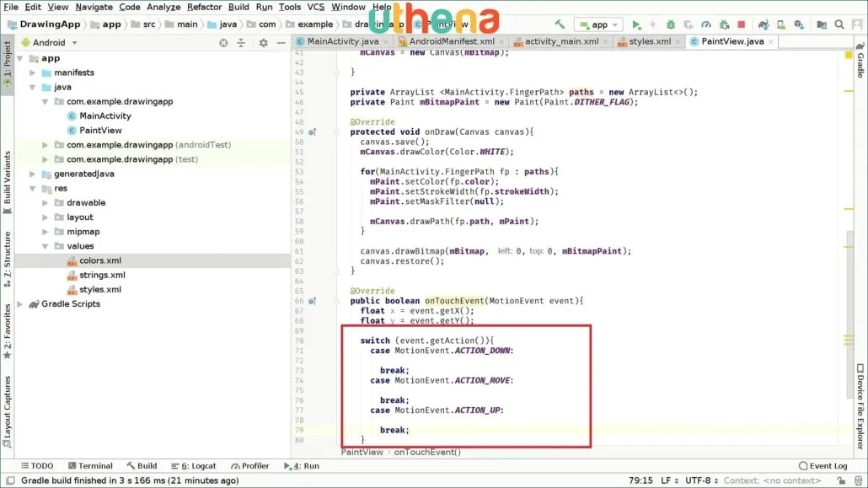Toggle the Build Variants tool window
868x488 pixels.
[8, 183]
